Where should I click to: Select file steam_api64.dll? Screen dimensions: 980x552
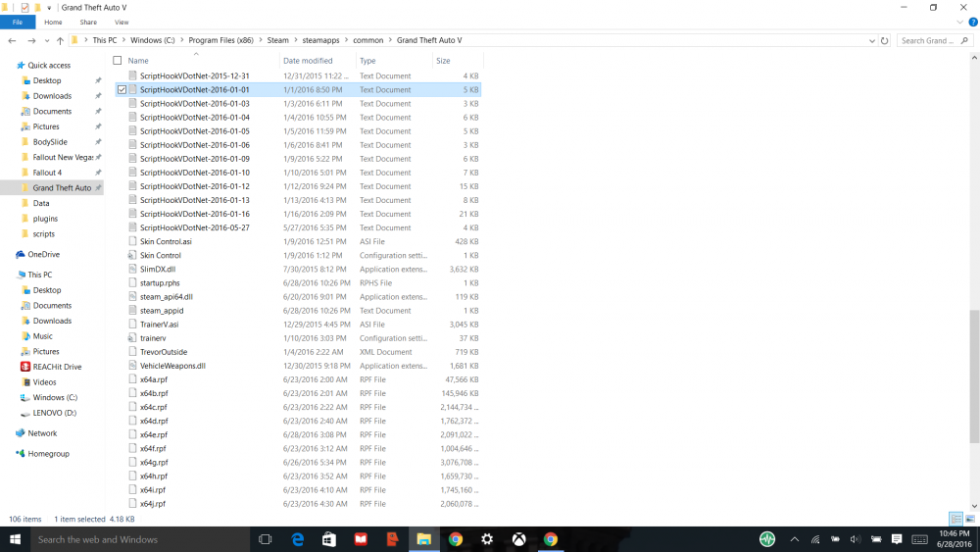click(x=167, y=297)
